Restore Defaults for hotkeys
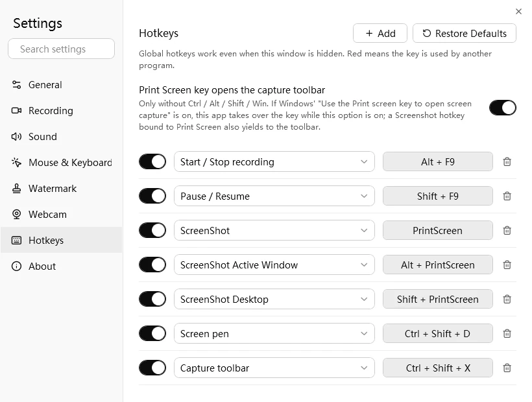 [465, 33]
